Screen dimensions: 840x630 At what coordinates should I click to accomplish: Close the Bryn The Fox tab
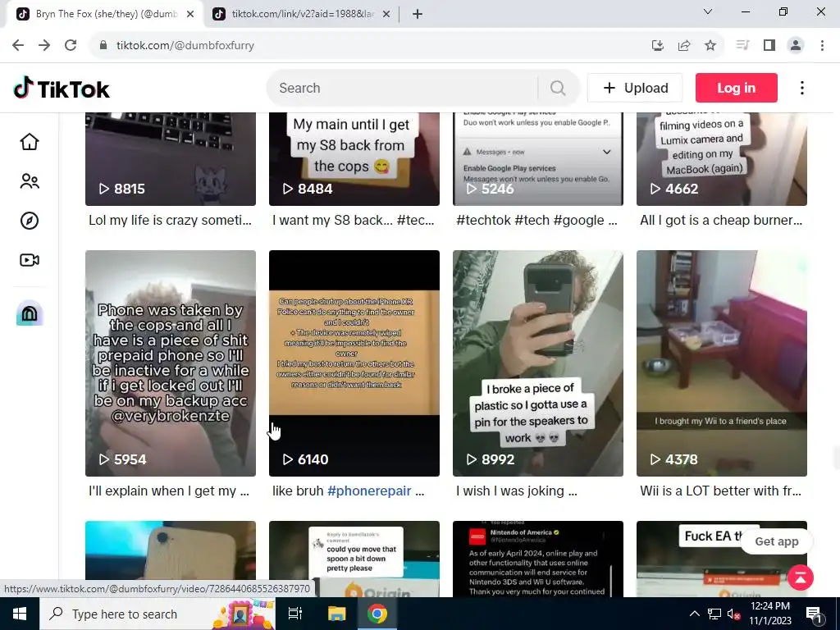pos(190,14)
